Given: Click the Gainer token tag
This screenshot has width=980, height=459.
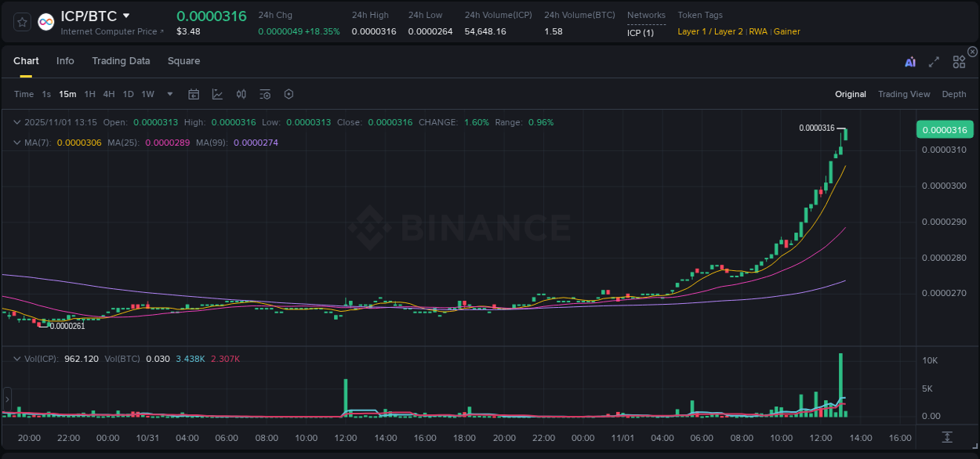Looking at the screenshot, I should tap(786, 31).
